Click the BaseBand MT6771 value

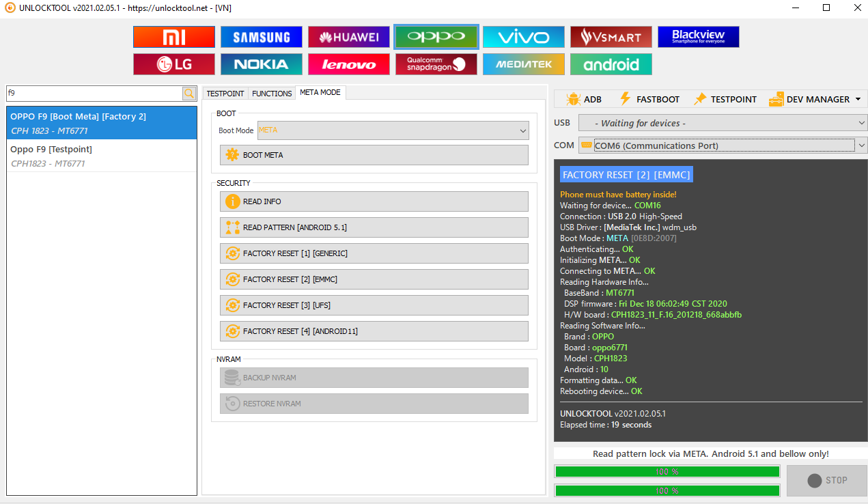(x=620, y=293)
